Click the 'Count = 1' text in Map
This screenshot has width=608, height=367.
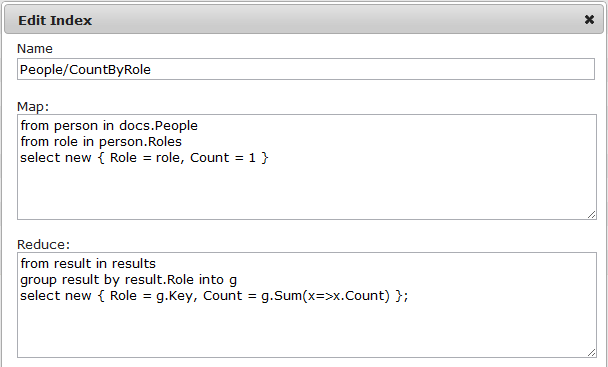coord(223,158)
